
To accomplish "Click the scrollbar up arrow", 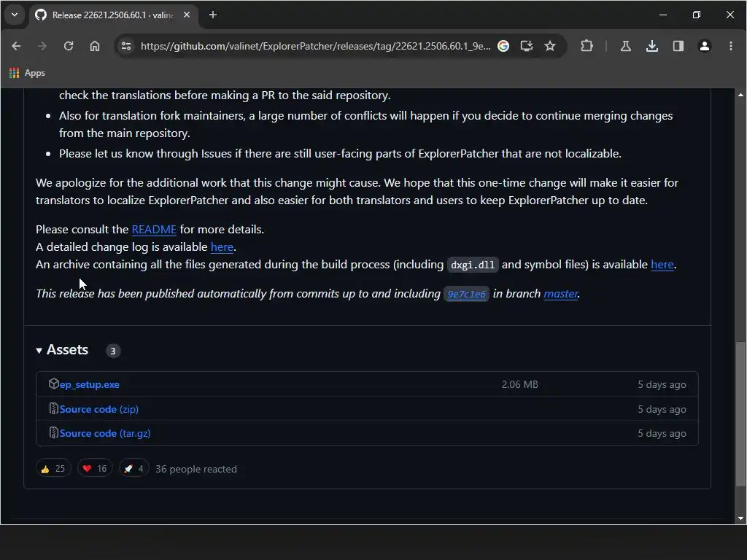I will tap(740, 95).
